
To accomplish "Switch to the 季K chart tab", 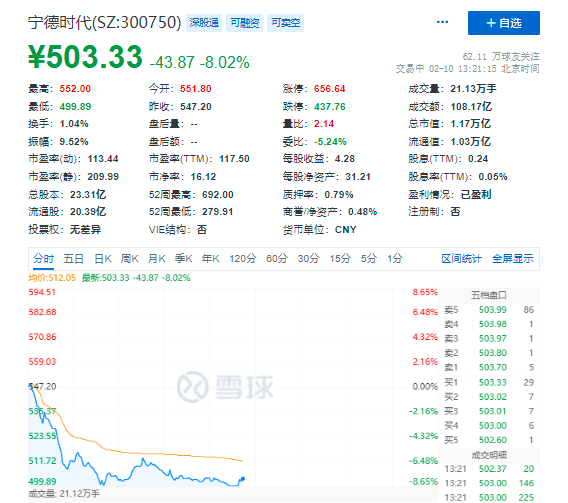I will pos(183,259).
